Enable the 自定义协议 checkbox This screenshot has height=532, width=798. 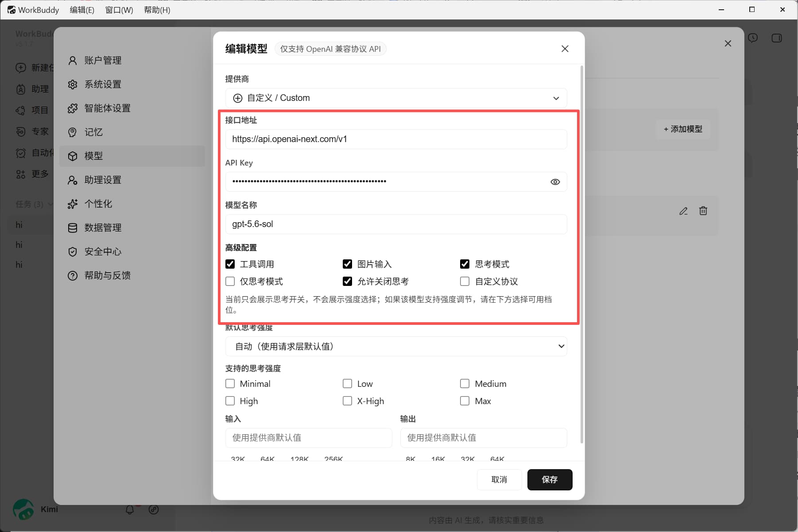[465, 281]
